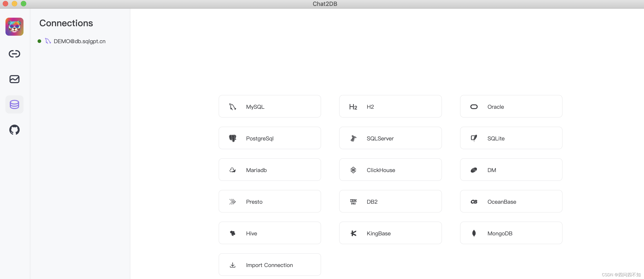Click the green status dot for DEMO connection

pos(40,41)
